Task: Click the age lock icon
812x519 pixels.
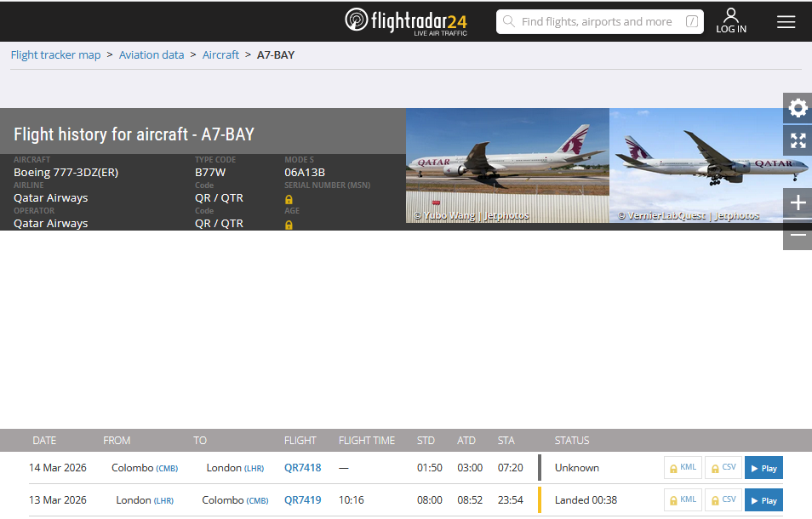Action: pyautogui.click(x=289, y=225)
